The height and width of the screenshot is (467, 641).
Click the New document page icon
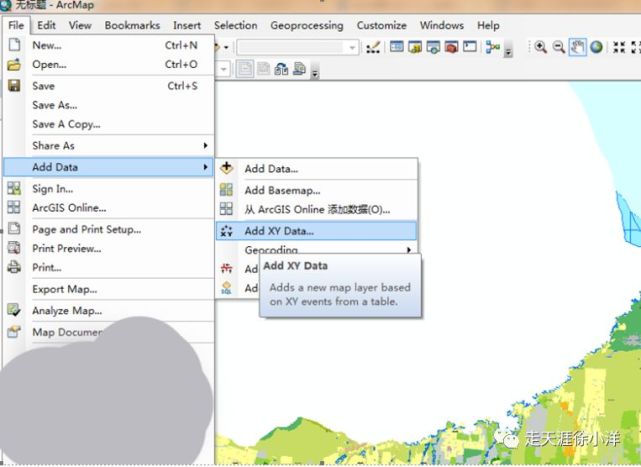coord(14,45)
